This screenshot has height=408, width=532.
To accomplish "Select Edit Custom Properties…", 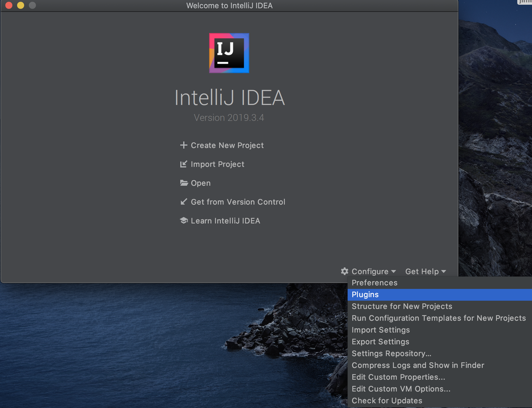I will tap(440, 377).
